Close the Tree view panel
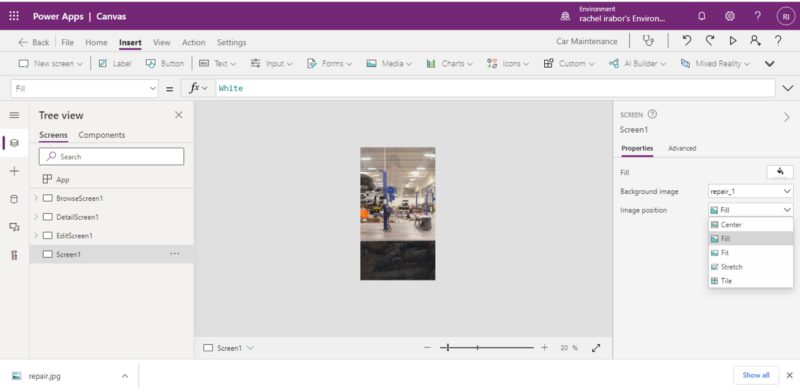 (179, 115)
